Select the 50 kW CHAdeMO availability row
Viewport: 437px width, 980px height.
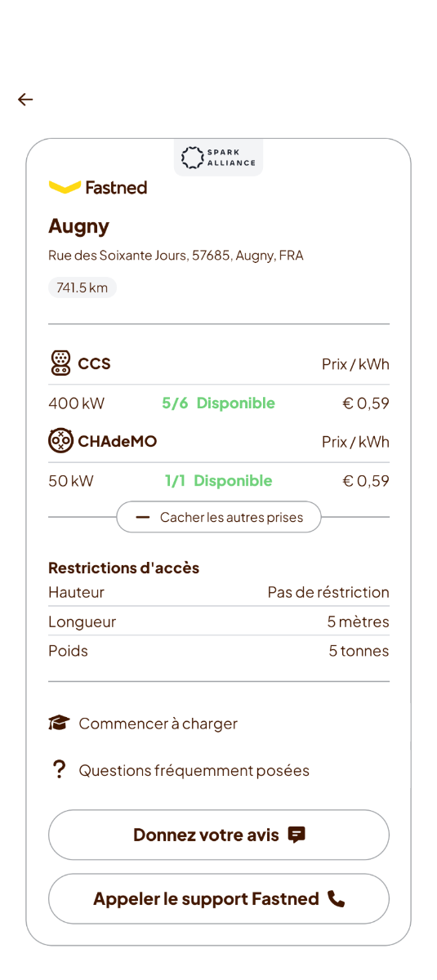219,481
